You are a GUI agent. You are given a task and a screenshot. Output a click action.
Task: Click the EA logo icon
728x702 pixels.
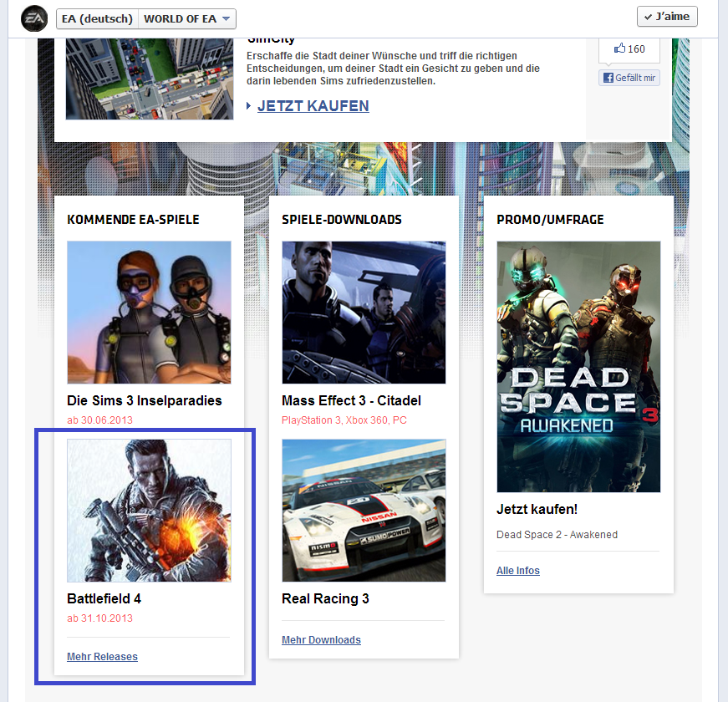(x=34, y=18)
